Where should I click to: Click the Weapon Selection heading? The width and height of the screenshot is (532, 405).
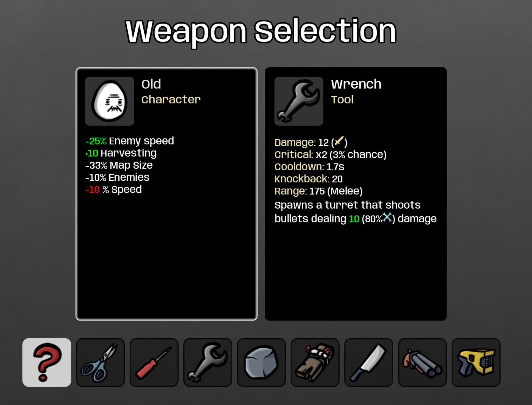point(261,32)
